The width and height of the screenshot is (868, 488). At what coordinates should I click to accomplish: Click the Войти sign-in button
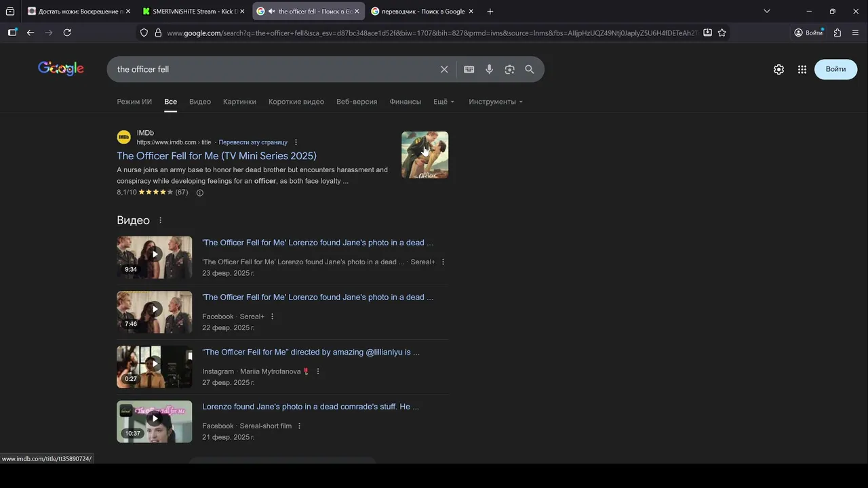click(x=835, y=69)
